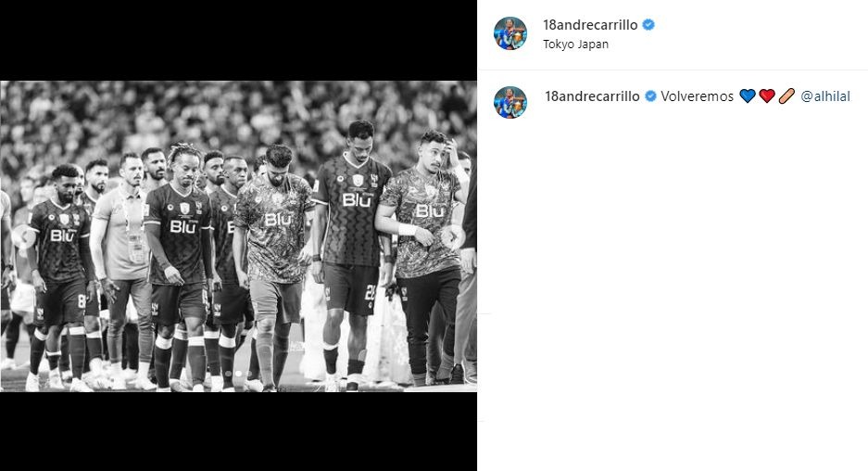Click the black bar above the photo
This screenshot has height=471, width=868.
[x=238, y=41]
